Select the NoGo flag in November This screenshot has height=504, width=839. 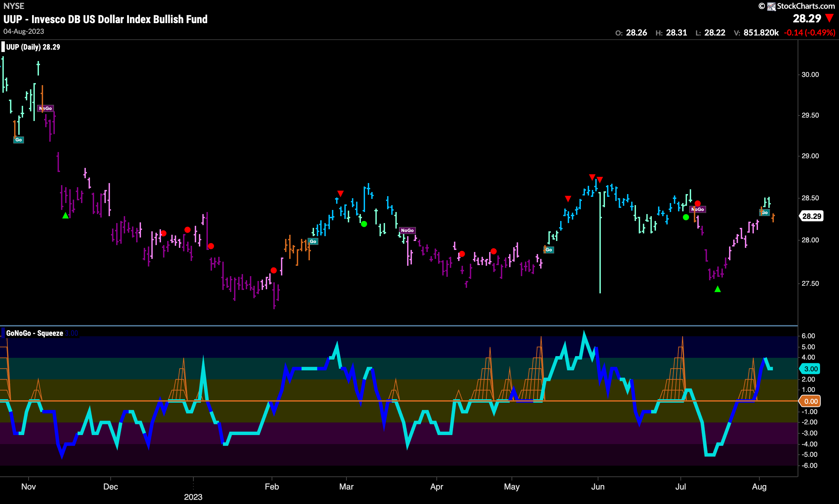point(46,108)
